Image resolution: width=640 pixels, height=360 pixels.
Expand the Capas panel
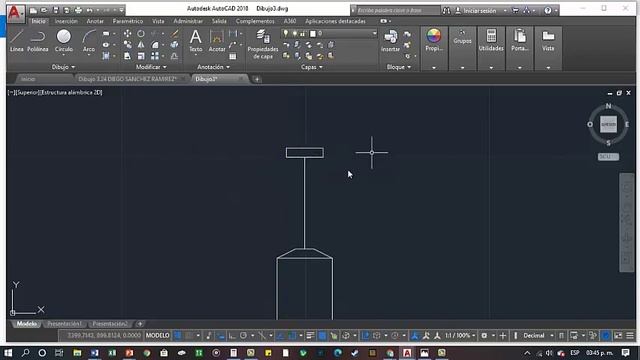coord(312,67)
